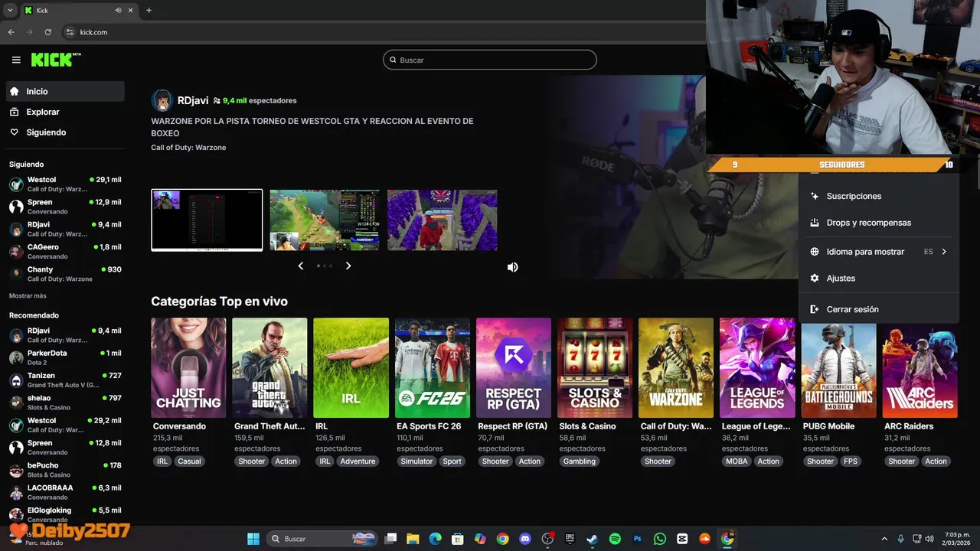The image size is (980, 551).
Task: Mute the Kick tab audio icon
Action: 118,10
